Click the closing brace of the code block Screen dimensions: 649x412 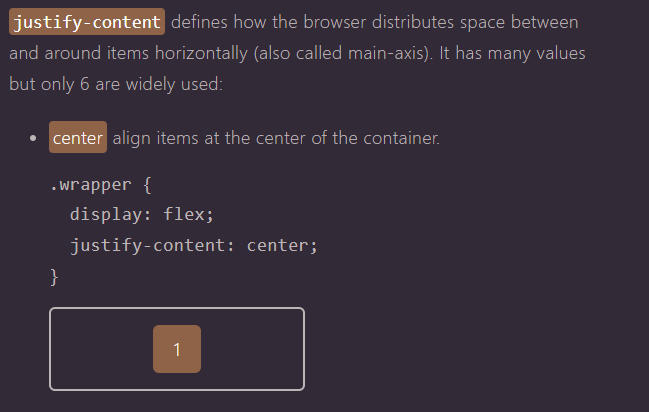54,277
